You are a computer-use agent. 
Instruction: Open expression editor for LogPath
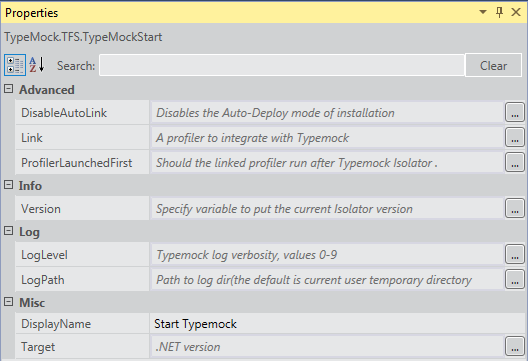[x=515, y=280]
